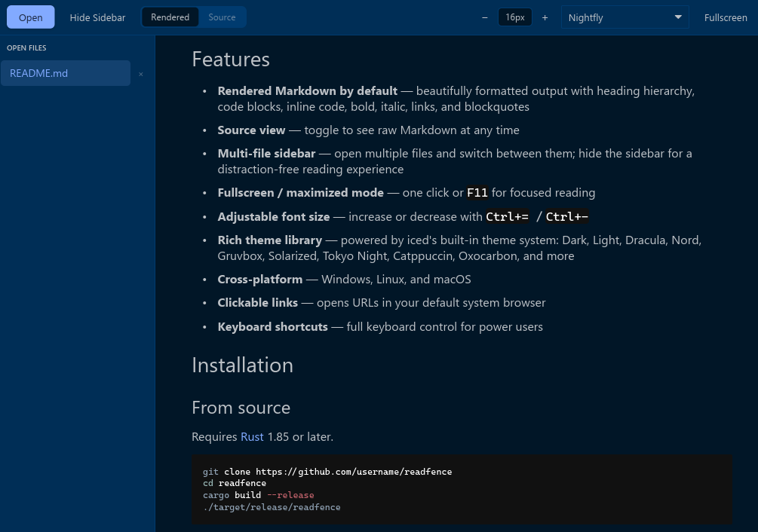Viewport: 758px width, 532px height.
Task: Click the F11 shortcut badge
Action: coord(477,192)
